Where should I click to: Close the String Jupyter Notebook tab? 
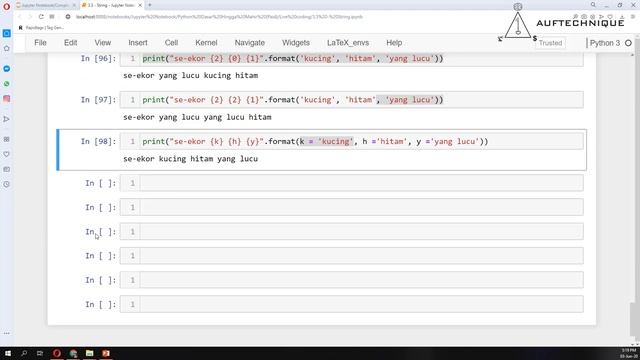tap(140, 5)
